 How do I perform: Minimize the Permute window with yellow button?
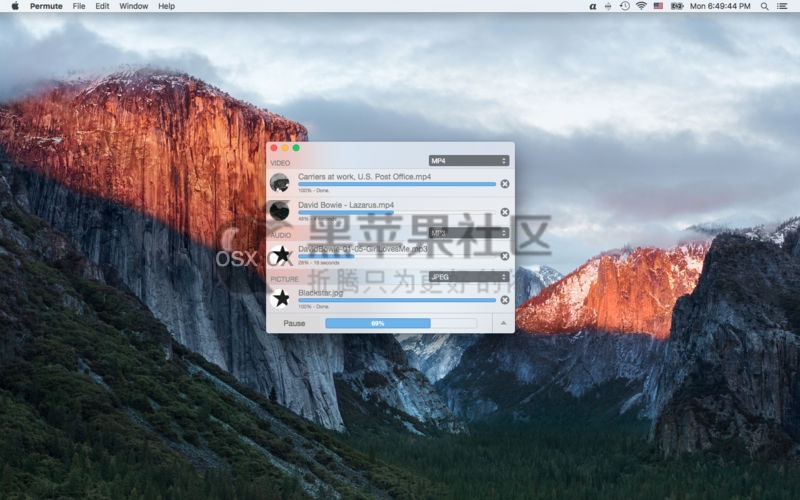coord(285,148)
